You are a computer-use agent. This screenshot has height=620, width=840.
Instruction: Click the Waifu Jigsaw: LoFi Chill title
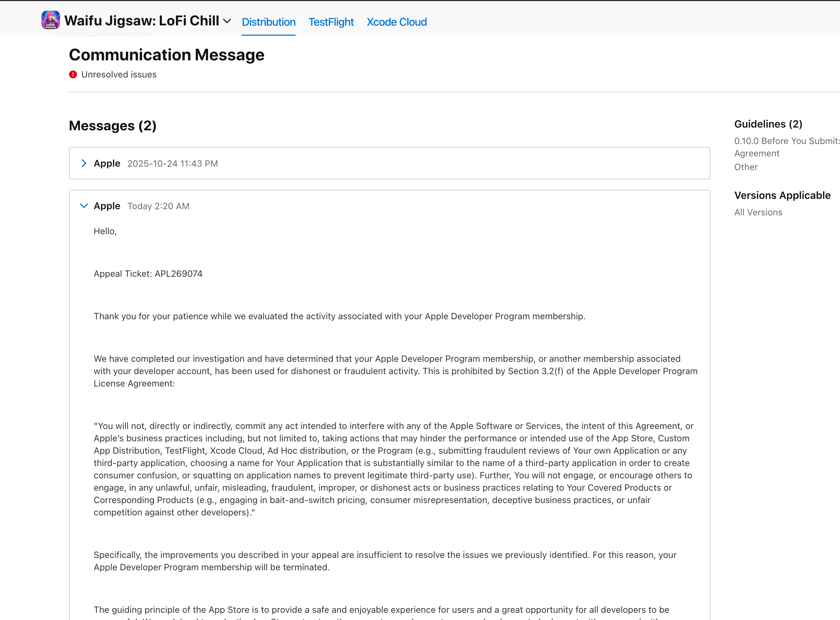point(142,21)
